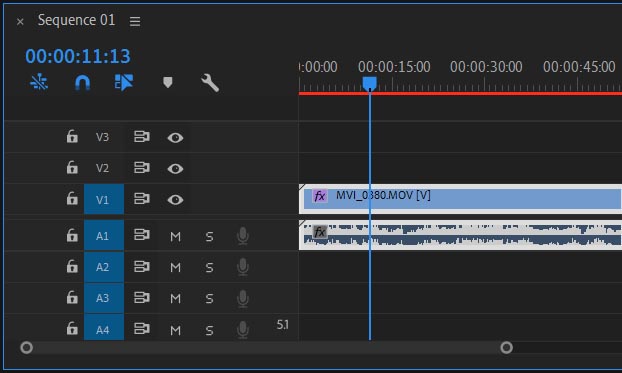The height and width of the screenshot is (373, 622).
Task: Enable voice-over record on A4
Action: click(243, 329)
